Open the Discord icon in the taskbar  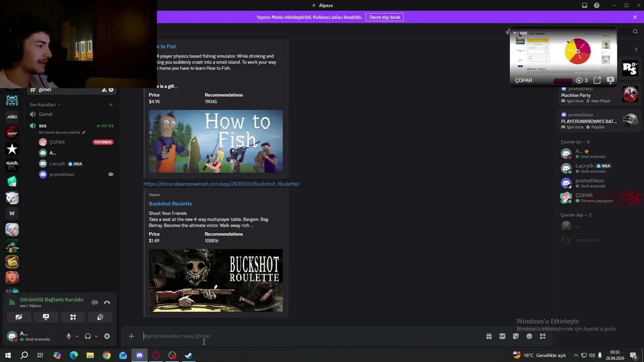(139, 355)
